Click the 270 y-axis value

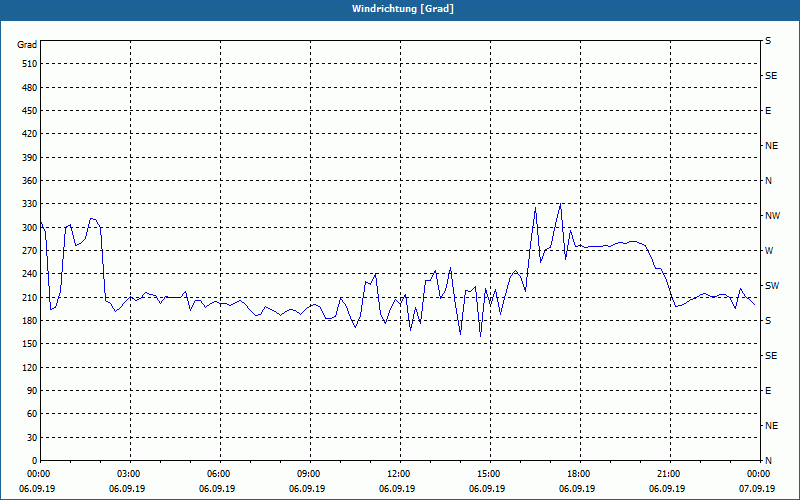30,251
